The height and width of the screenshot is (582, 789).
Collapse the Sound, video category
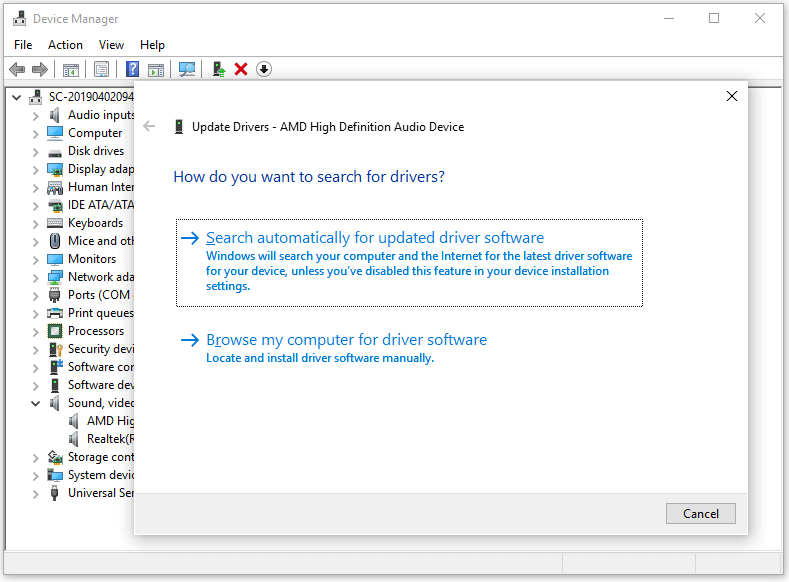pos(35,403)
